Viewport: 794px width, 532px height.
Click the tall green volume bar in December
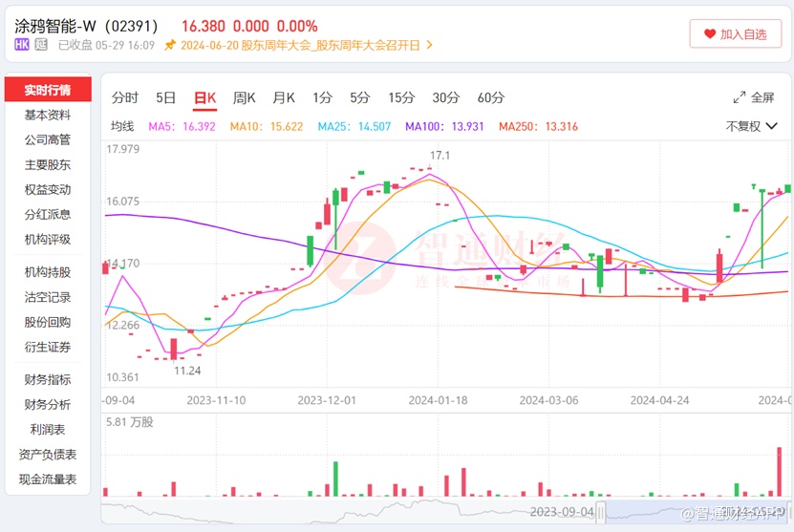tap(335, 479)
